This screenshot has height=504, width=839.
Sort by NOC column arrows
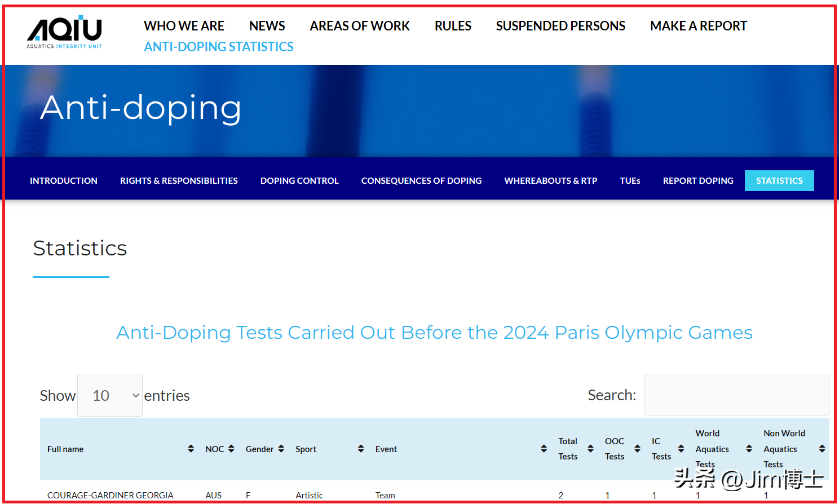tap(231, 449)
